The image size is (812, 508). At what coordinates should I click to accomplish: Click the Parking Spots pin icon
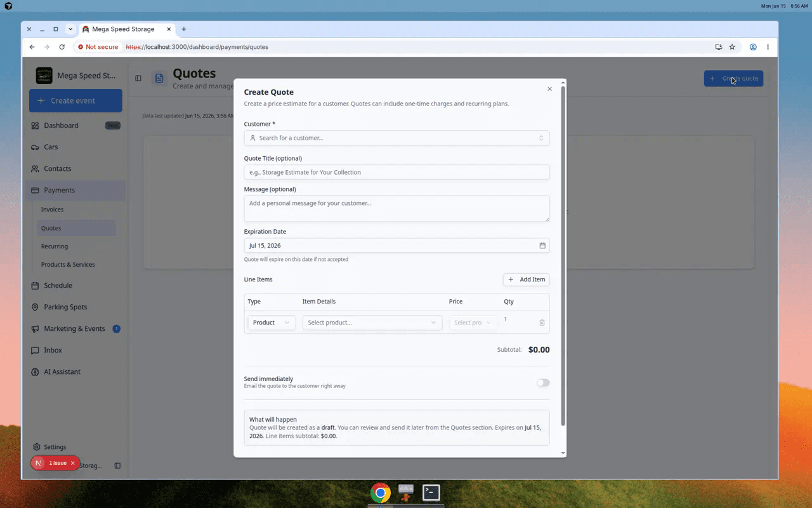coord(35,307)
